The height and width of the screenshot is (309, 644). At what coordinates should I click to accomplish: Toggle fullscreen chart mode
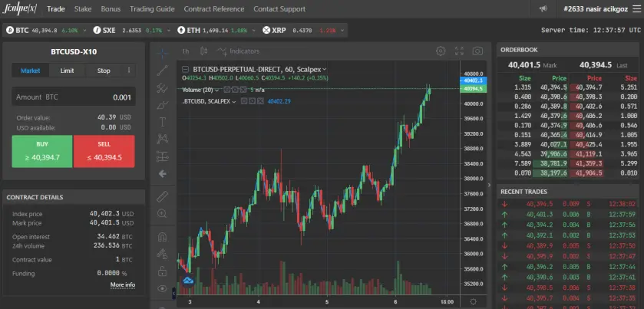[459, 51]
